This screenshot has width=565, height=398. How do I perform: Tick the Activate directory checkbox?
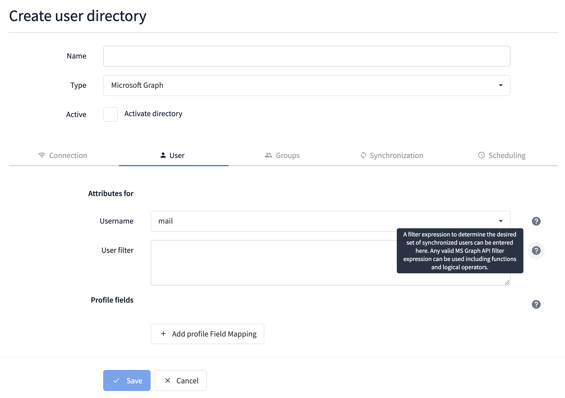point(110,114)
